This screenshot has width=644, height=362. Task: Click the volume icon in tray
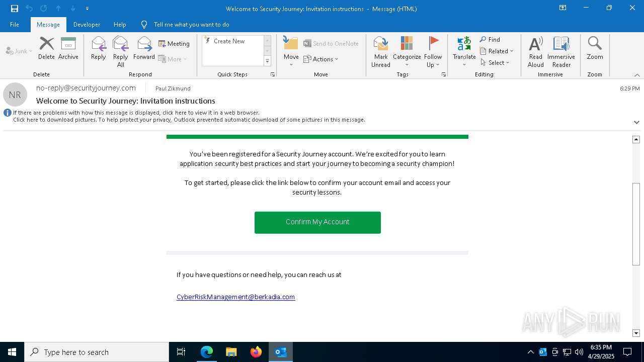[579, 352]
